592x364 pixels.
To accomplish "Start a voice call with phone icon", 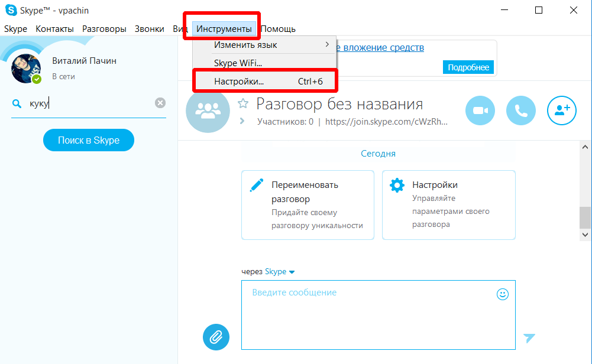I will (x=521, y=110).
